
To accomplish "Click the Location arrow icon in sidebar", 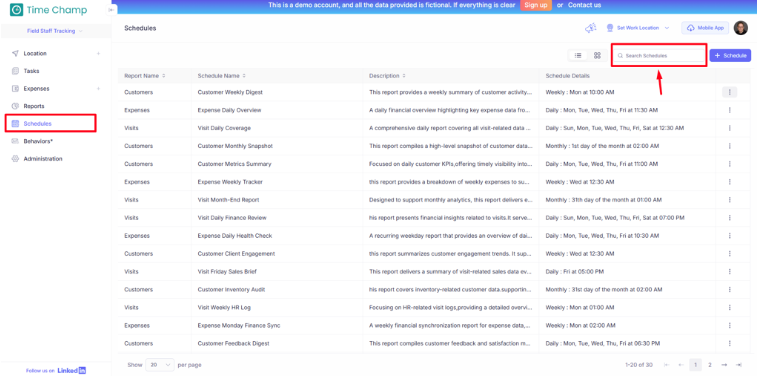I will [15, 54].
